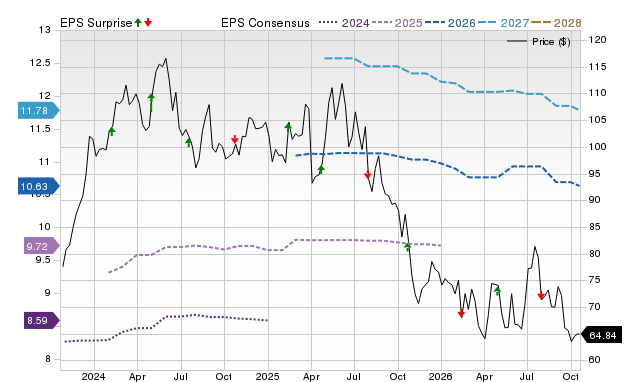This screenshot has height=382, width=640.
Task: Select the green surprise arrow in October 2025
Action: pos(407,246)
